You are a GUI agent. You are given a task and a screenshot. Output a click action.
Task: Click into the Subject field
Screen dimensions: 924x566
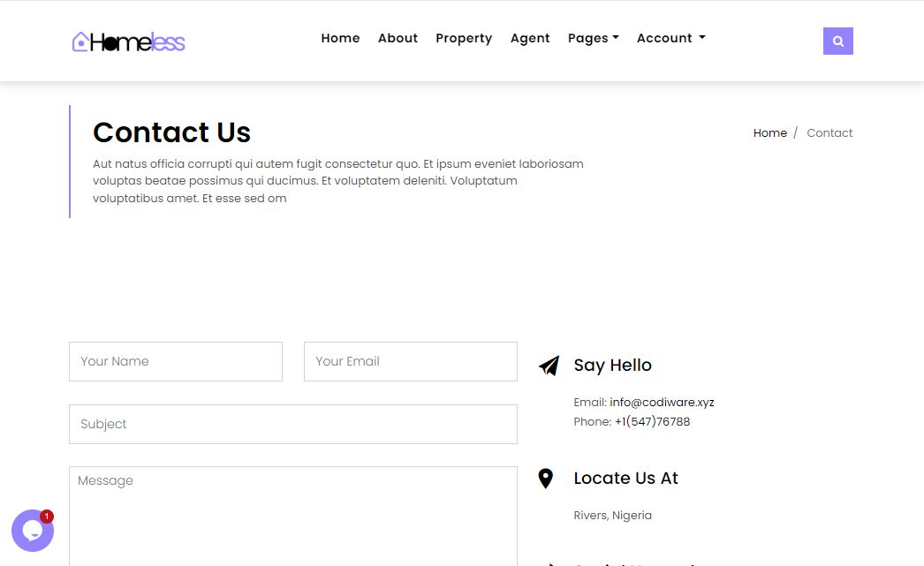click(293, 425)
